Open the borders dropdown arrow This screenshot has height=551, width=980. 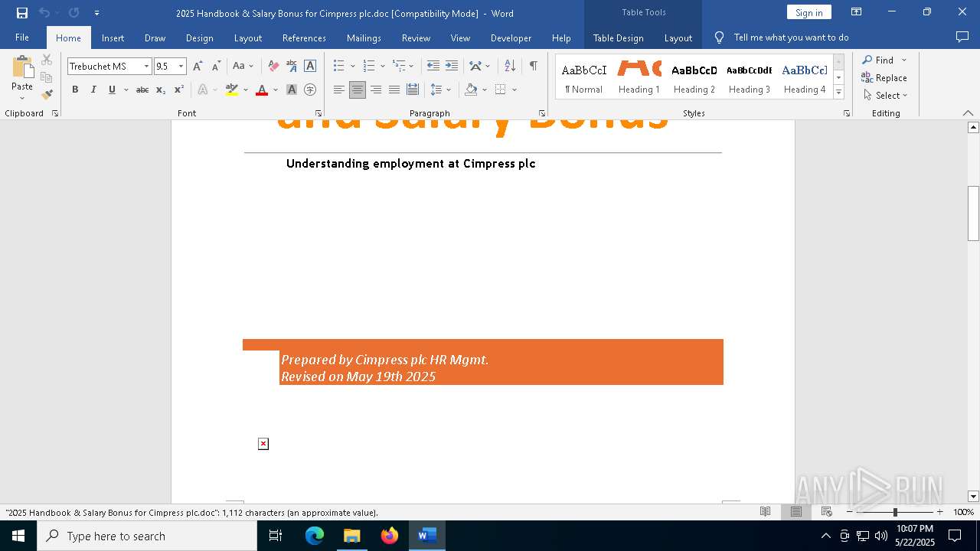click(x=514, y=90)
